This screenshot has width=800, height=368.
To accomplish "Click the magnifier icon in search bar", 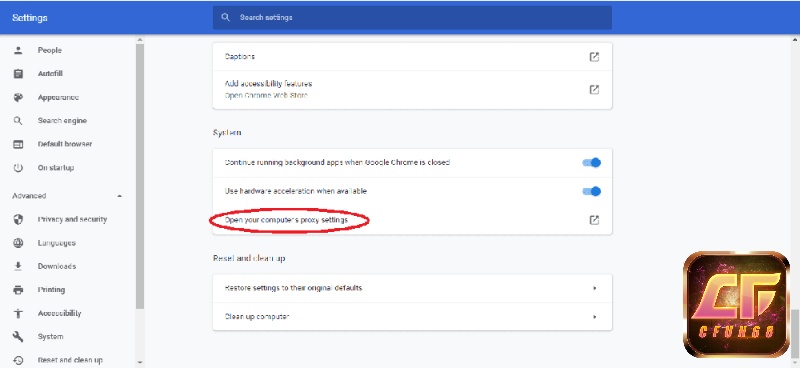I will click(x=226, y=17).
